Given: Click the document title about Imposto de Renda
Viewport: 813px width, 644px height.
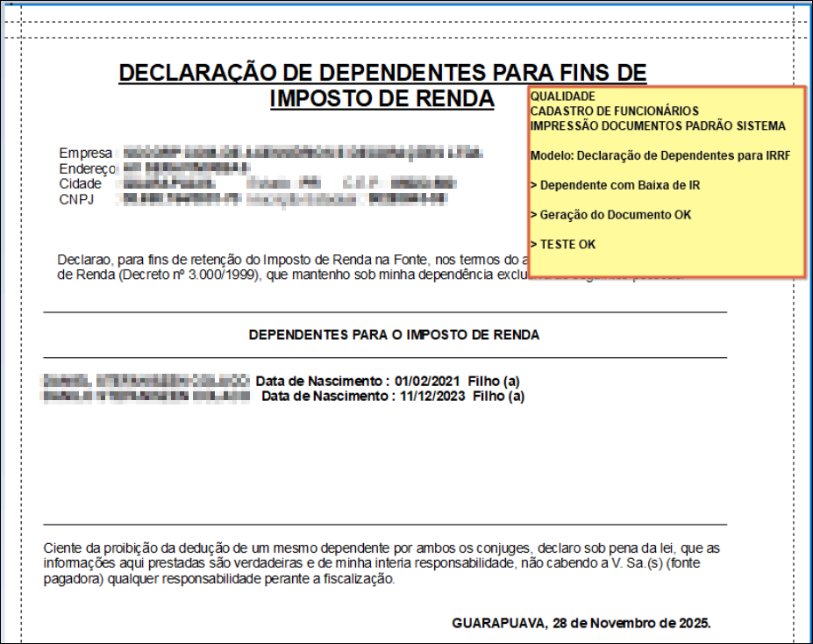Looking at the screenshot, I should coord(382,85).
